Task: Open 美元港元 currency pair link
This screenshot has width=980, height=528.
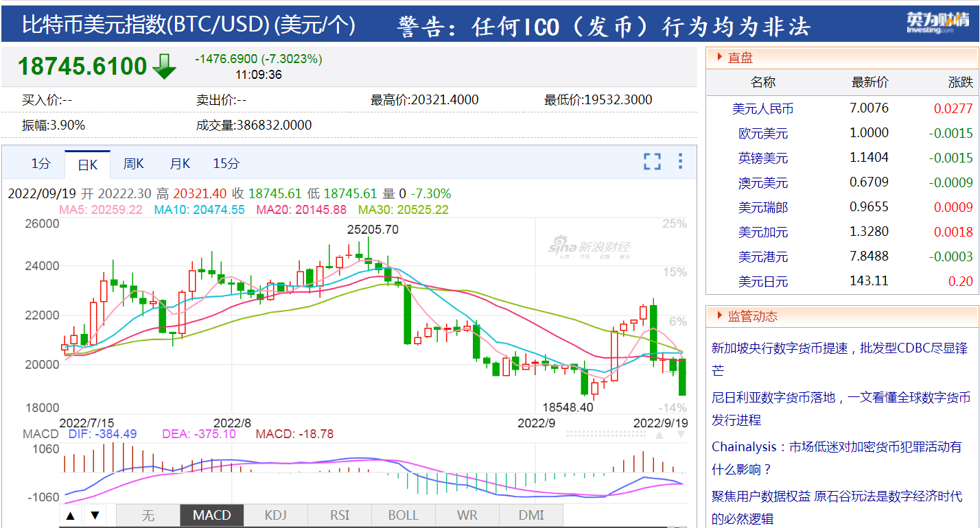Action: click(x=763, y=256)
